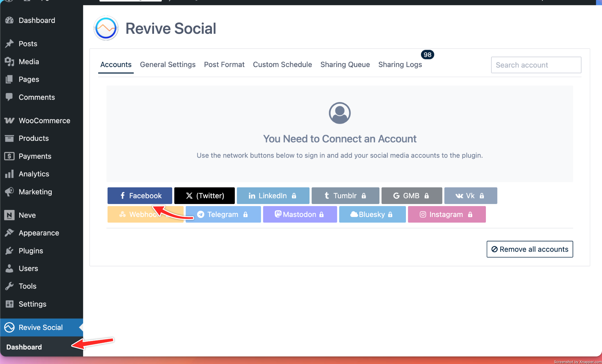Click the user avatar placeholder icon

coord(340,113)
